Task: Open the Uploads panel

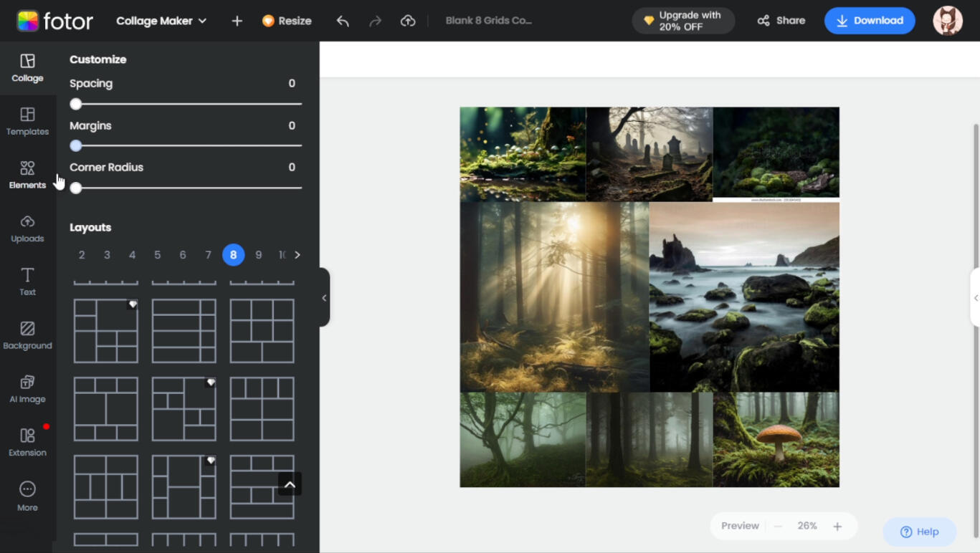Action: coord(27,229)
